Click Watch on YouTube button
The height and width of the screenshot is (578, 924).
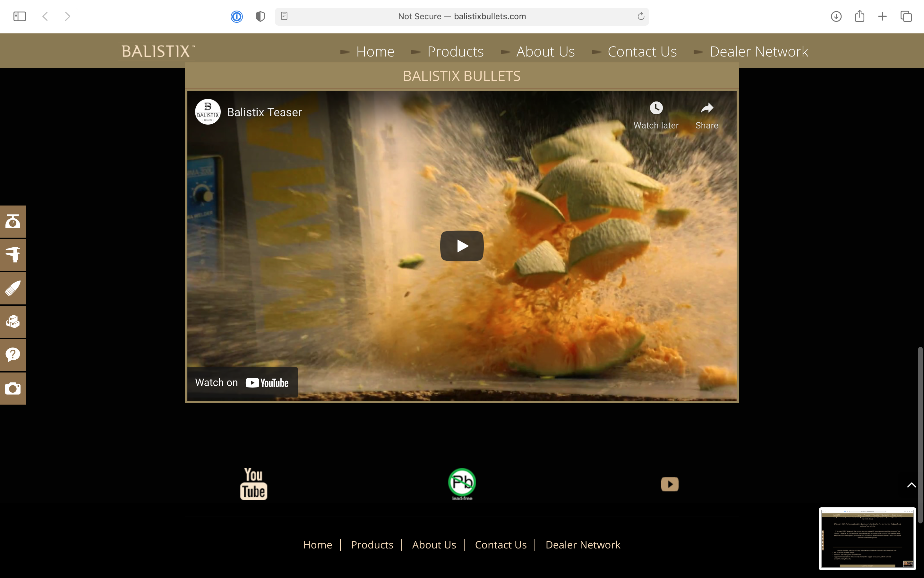tap(242, 383)
